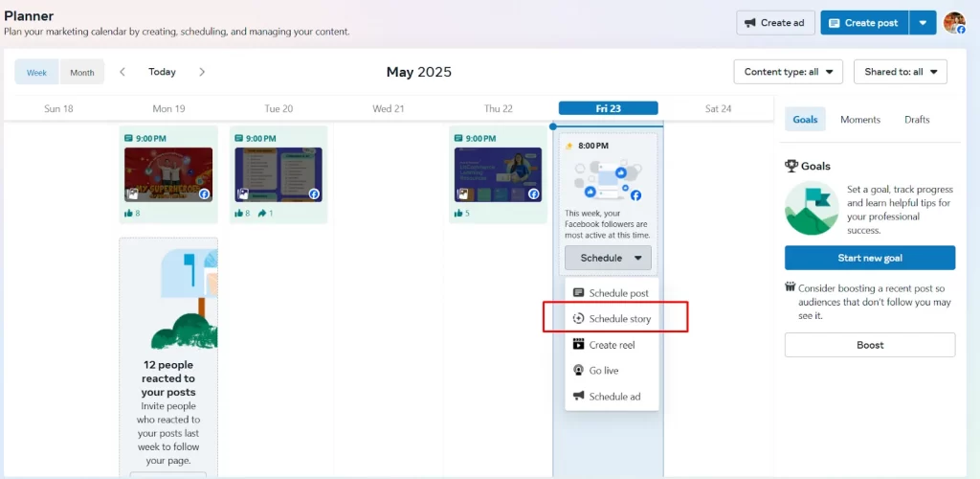980x479 pixels.
Task: Choose Schedule post from menu
Action: pos(612,293)
